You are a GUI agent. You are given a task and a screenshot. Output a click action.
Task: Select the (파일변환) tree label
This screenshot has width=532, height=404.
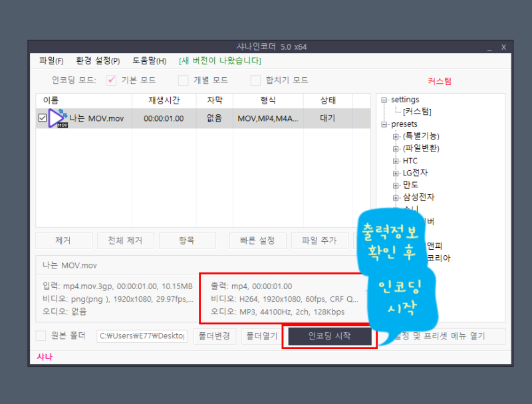click(x=421, y=148)
